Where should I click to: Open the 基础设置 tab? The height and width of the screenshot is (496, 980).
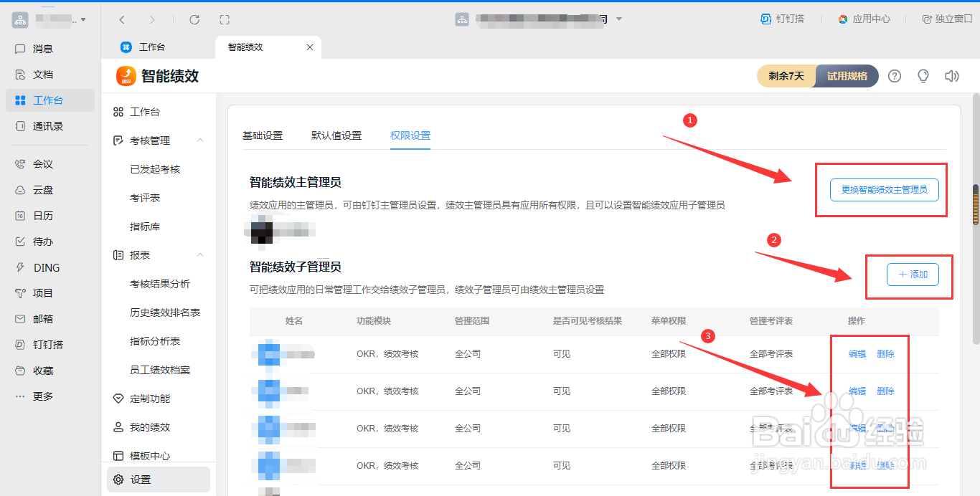[263, 135]
